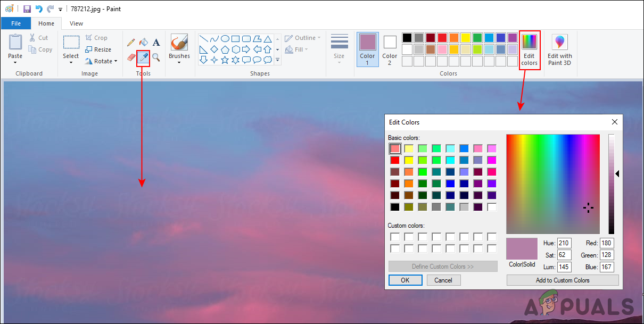This screenshot has height=324, width=644.
Task: Select the Fill with color bucket
Action: [143, 43]
